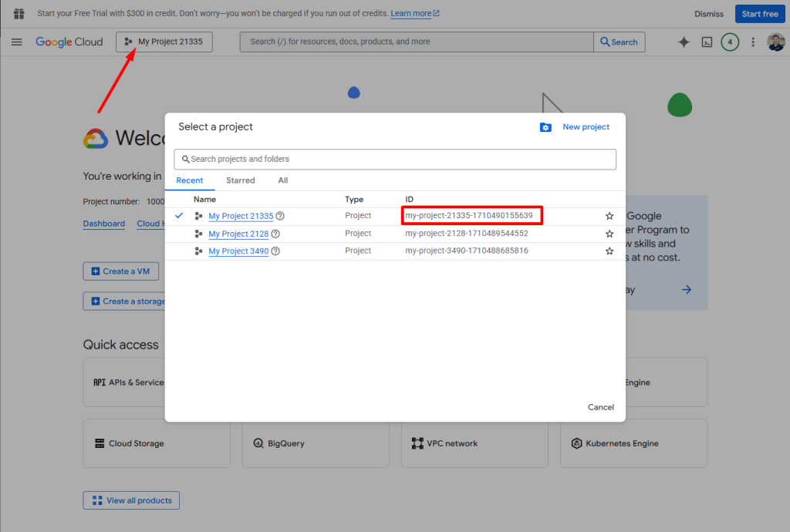790x532 pixels.
Task: Select the ID my-project-21335-1710490155639
Action: pos(468,215)
